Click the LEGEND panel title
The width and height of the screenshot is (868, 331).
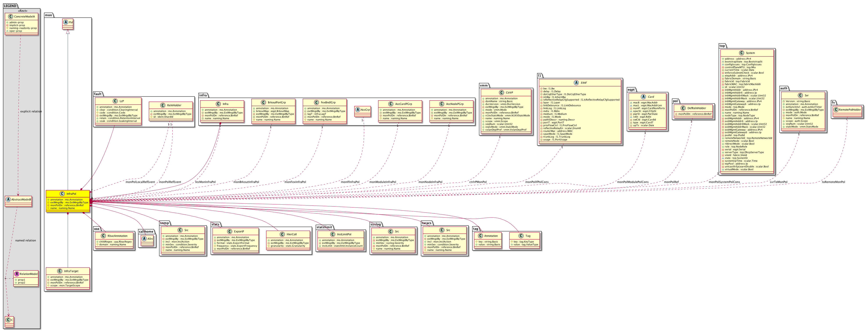[10, 6]
